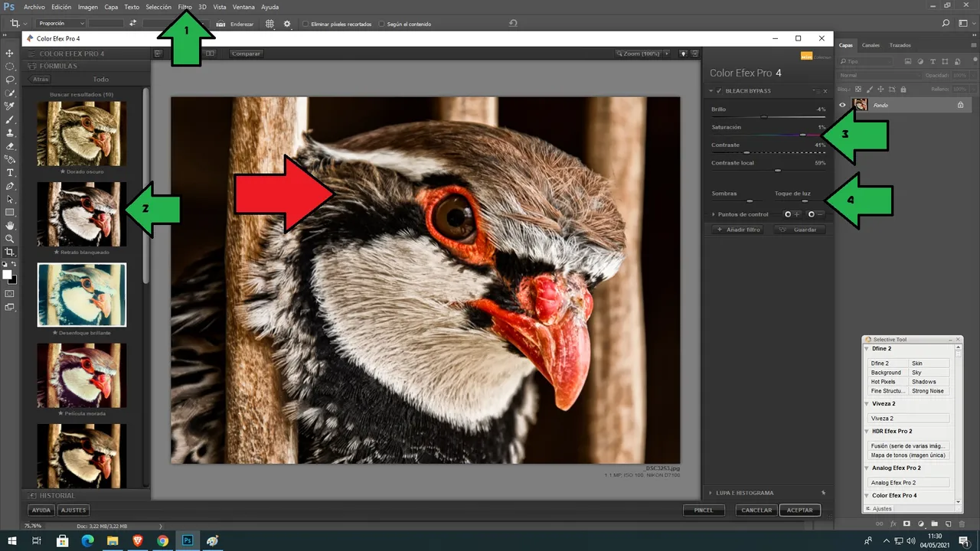The height and width of the screenshot is (551, 980).
Task: Click the layer effects fx icon
Action: click(893, 523)
